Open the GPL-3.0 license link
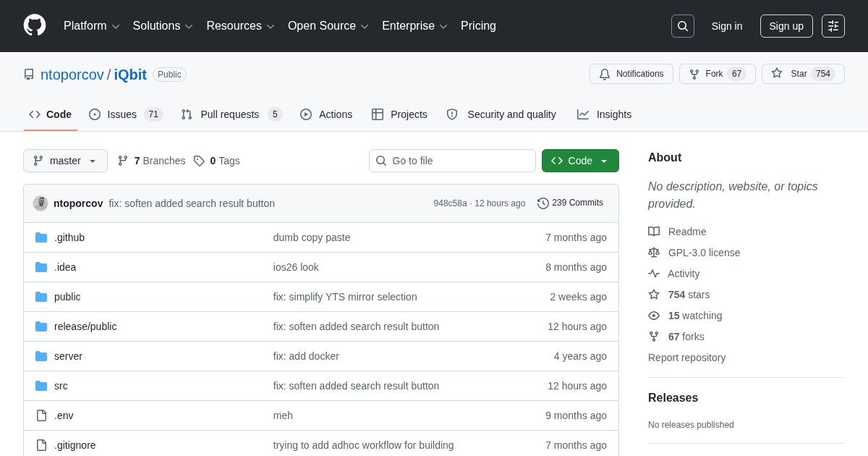The image size is (868, 456). pyautogui.click(x=704, y=253)
